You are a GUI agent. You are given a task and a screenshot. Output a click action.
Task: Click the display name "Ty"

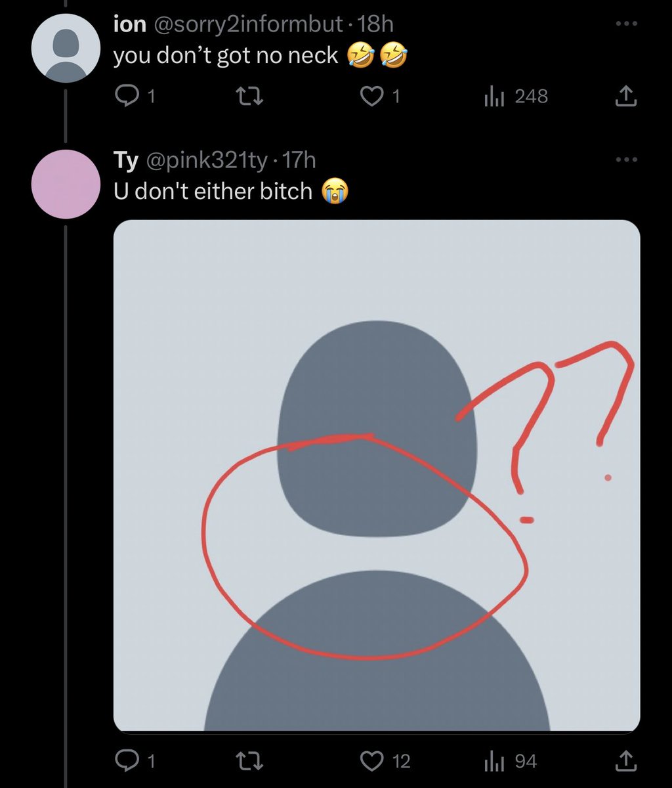click(125, 160)
